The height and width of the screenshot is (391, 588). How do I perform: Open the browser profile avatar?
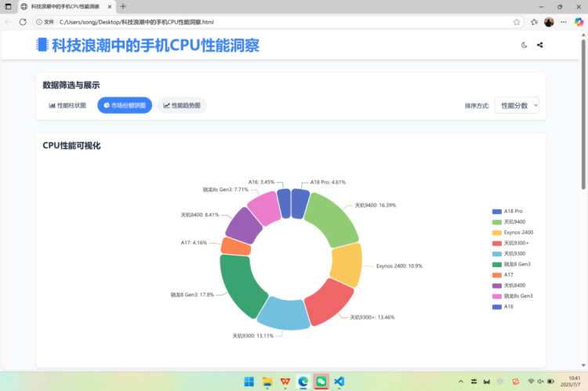(x=549, y=22)
